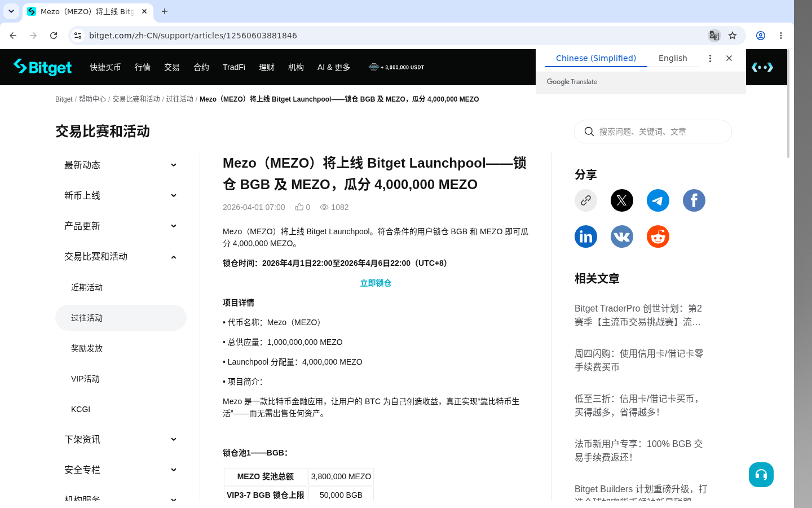Viewport: 812px width, 508px height.
Task: Click 交易比赛和活动 breadcrumb link
Action: [136, 99]
